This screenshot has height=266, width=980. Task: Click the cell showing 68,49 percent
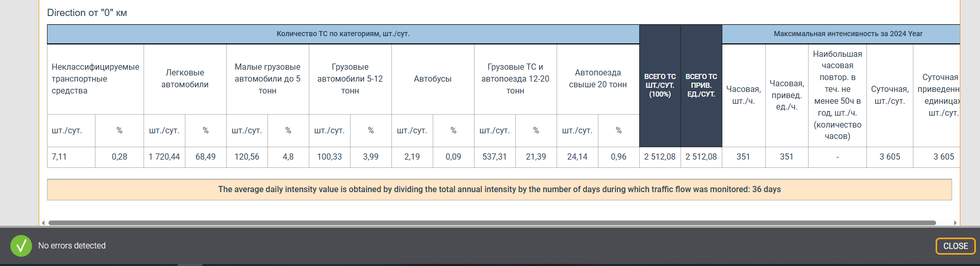point(206,157)
